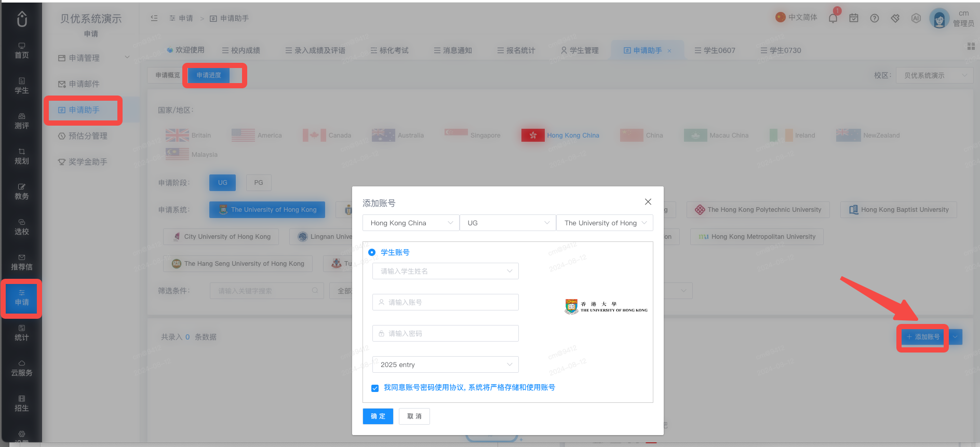Screen dimensions: 980x447
Task: Click the user avatar icon
Action: click(x=939, y=19)
